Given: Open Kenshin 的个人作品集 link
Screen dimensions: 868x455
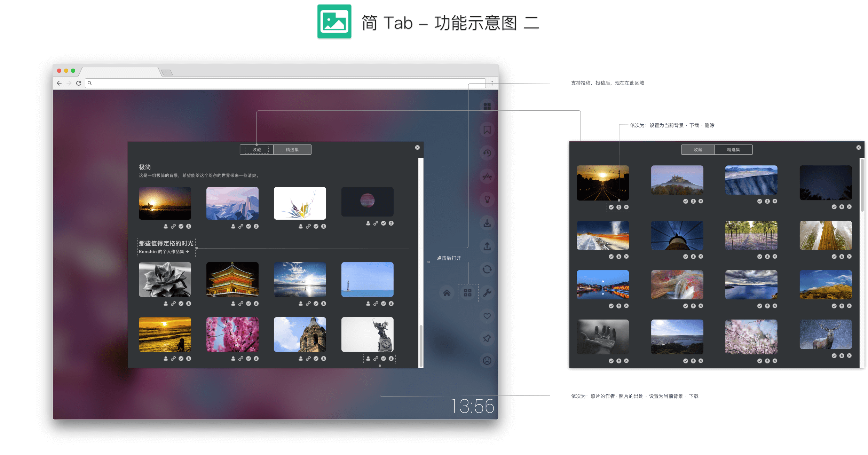Looking at the screenshot, I should click(x=164, y=252).
